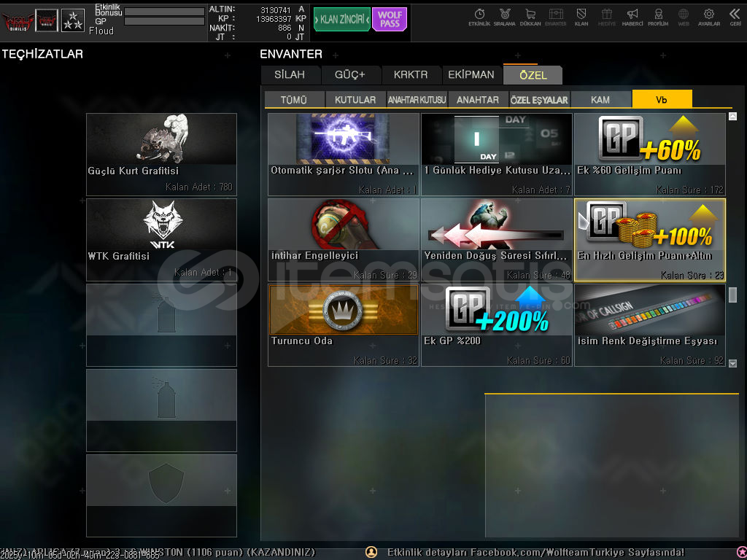The height and width of the screenshot is (560, 747).
Task: Select 1 Günlük Hediye Kutusu item
Action: tap(496, 155)
